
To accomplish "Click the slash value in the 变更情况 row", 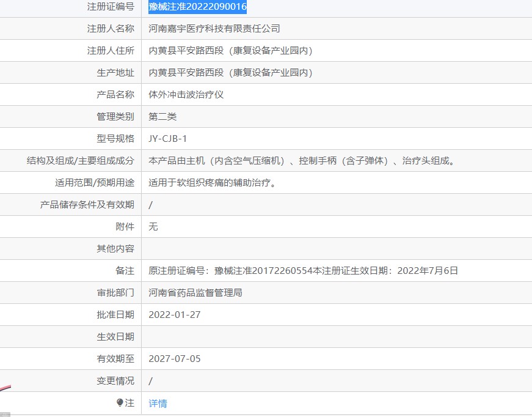I will click(x=151, y=381).
